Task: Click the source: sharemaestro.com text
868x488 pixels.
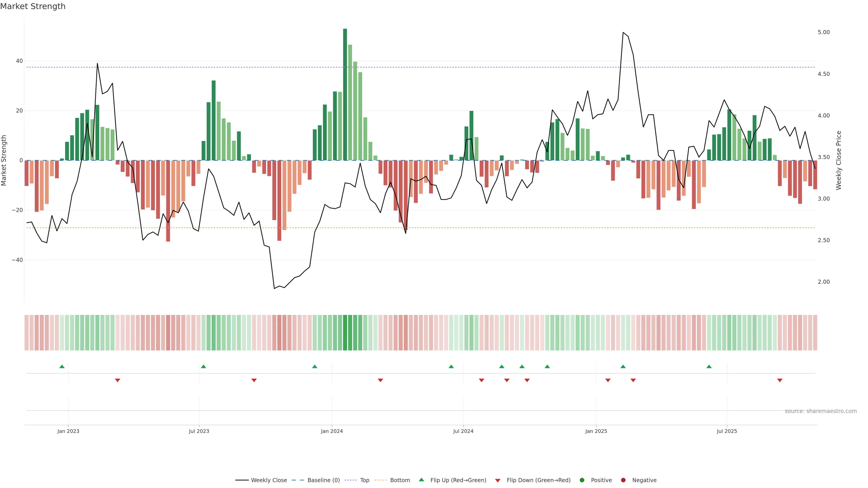Action: [x=821, y=411]
